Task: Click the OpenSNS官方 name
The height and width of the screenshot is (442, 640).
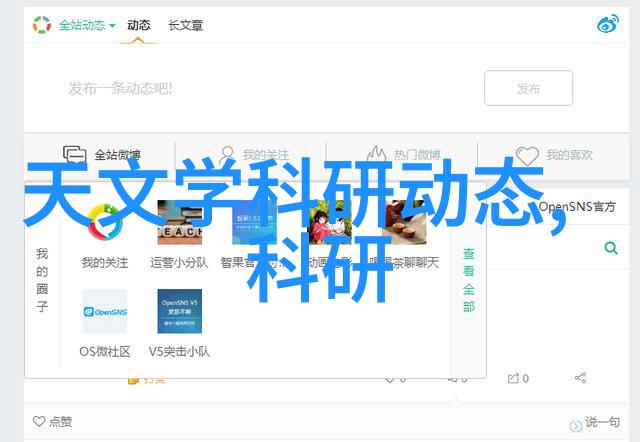Action: click(x=577, y=207)
